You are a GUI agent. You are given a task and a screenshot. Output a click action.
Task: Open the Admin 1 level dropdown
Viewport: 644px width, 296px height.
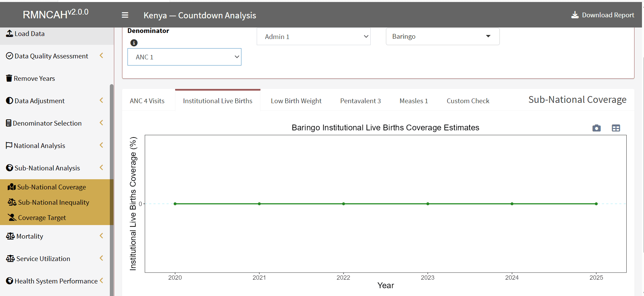(x=313, y=37)
